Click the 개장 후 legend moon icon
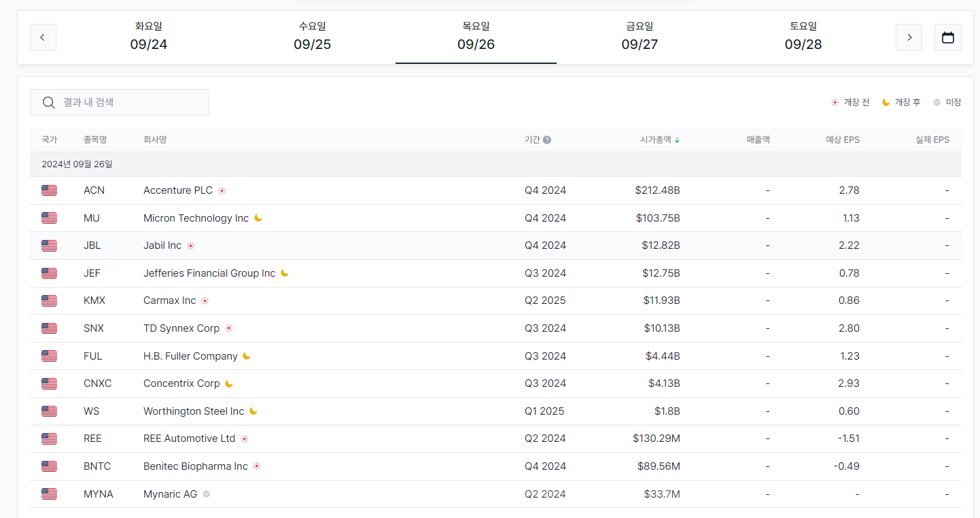Image resolution: width=980 pixels, height=518 pixels. pos(886,103)
